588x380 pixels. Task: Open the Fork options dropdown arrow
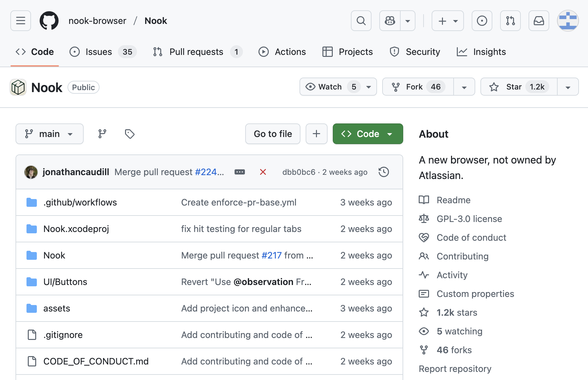coord(464,87)
